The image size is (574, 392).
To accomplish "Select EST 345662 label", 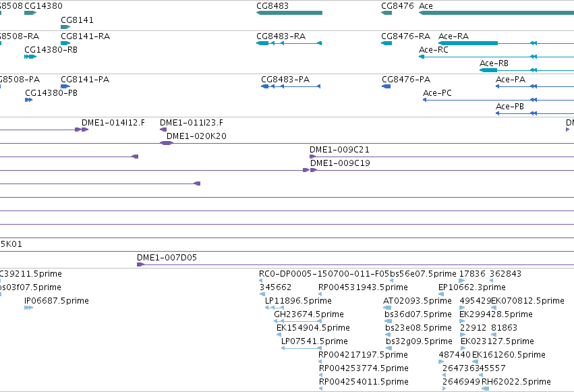I will tap(276, 287).
